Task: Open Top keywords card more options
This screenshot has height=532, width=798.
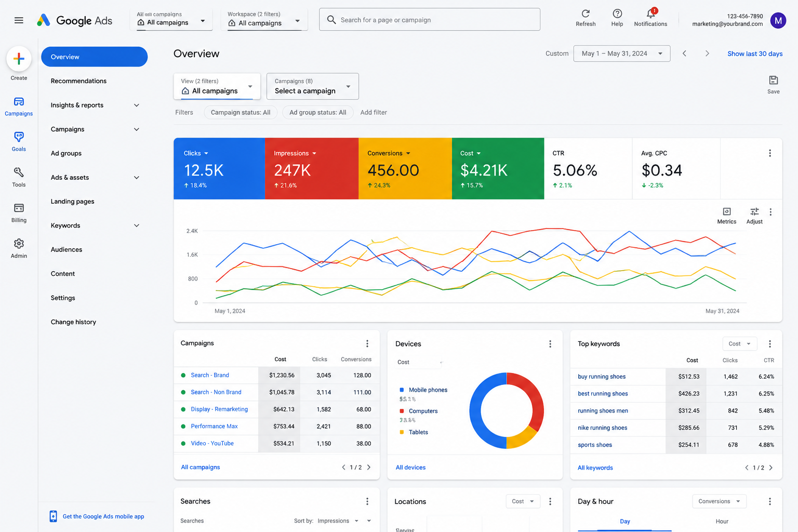Action: pyautogui.click(x=770, y=344)
